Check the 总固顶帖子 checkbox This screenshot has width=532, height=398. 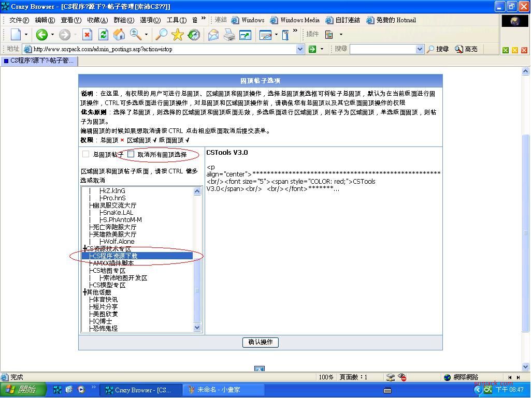(x=86, y=154)
